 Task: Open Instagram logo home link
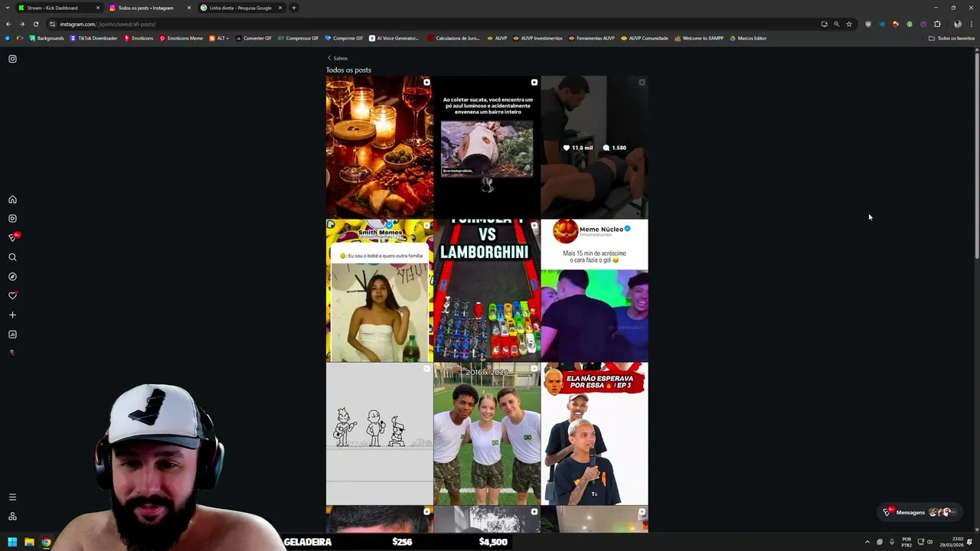point(12,59)
